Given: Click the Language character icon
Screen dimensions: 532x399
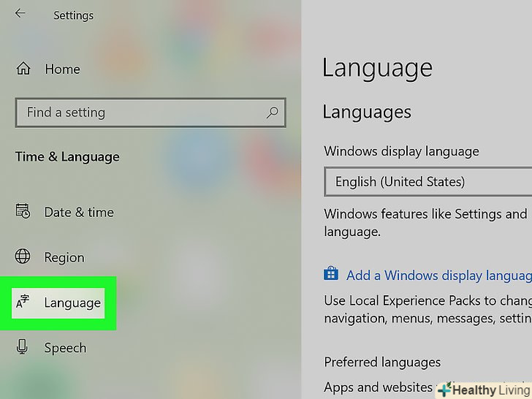Looking at the screenshot, I should coord(23,302).
